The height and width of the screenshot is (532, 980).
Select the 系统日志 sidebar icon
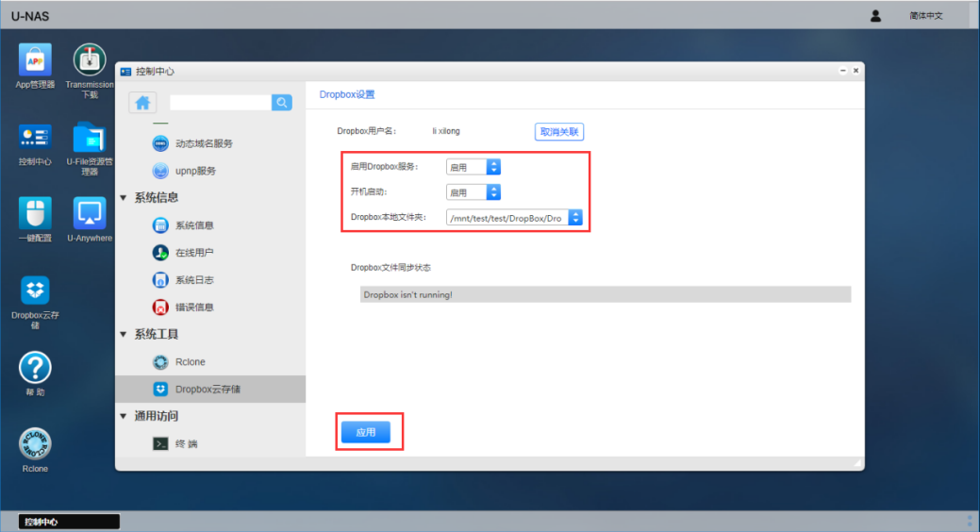(160, 280)
